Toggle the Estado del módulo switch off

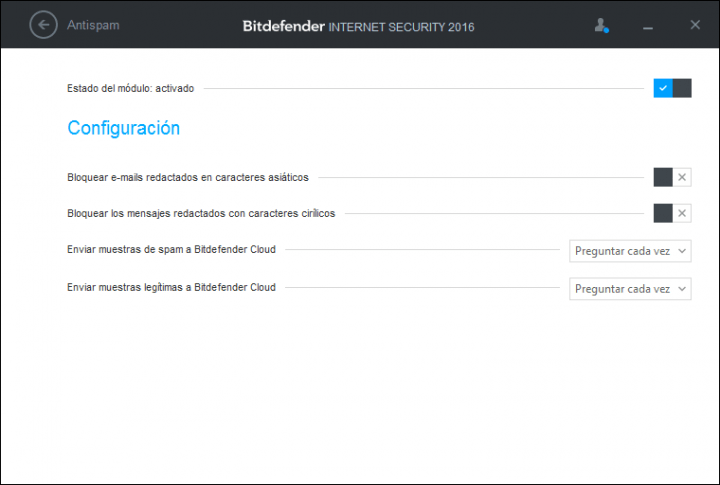pyautogui.click(x=672, y=88)
